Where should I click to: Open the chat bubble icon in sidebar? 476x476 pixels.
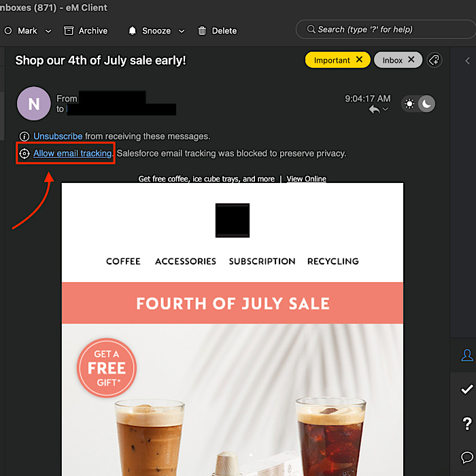click(x=467, y=457)
